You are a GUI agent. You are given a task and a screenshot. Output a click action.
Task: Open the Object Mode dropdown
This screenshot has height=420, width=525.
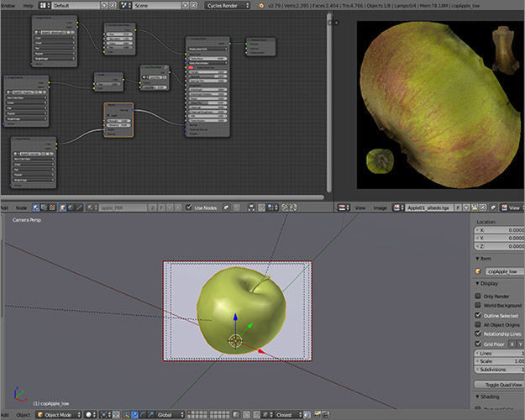coord(59,415)
